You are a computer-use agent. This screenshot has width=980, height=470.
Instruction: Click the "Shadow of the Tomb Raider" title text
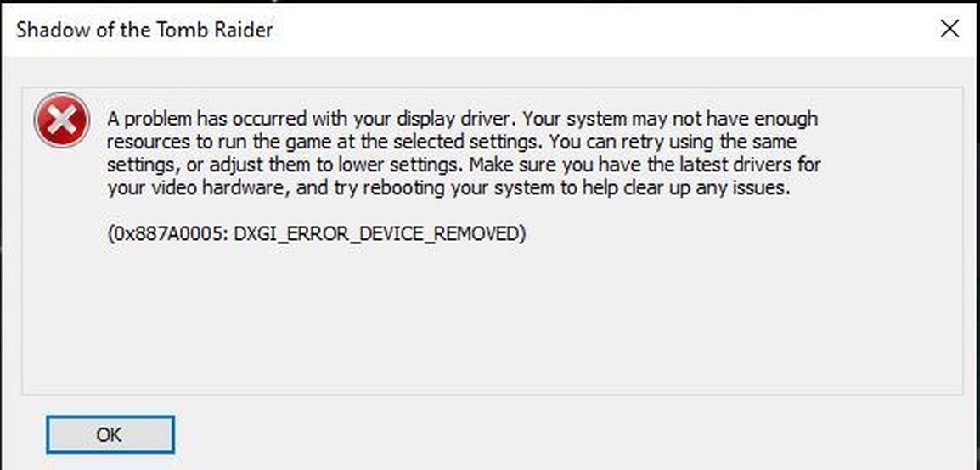[144, 30]
